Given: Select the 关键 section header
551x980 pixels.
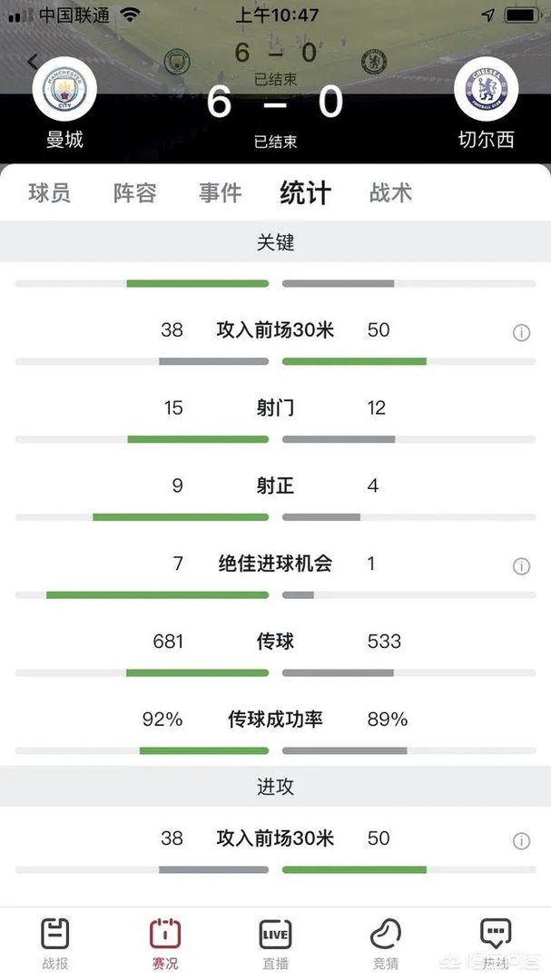Looking at the screenshot, I should click(x=275, y=242).
